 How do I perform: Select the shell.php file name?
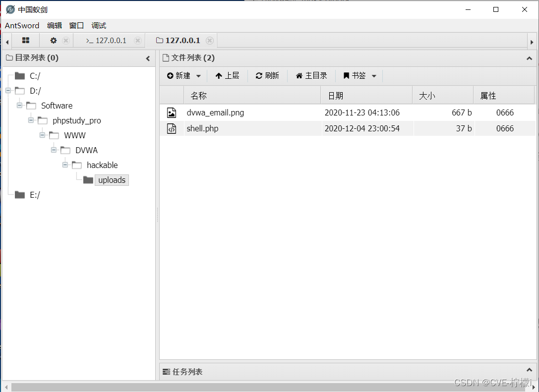click(202, 128)
